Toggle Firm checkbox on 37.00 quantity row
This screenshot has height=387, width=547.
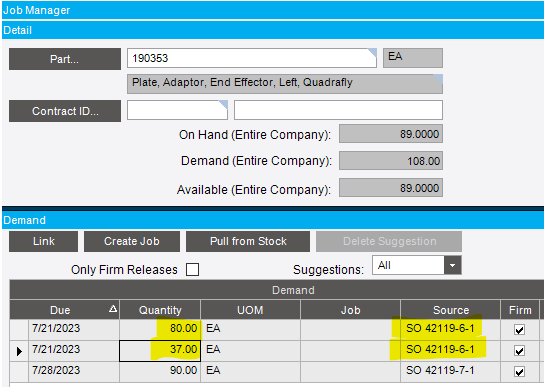click(x=519, y=350)
